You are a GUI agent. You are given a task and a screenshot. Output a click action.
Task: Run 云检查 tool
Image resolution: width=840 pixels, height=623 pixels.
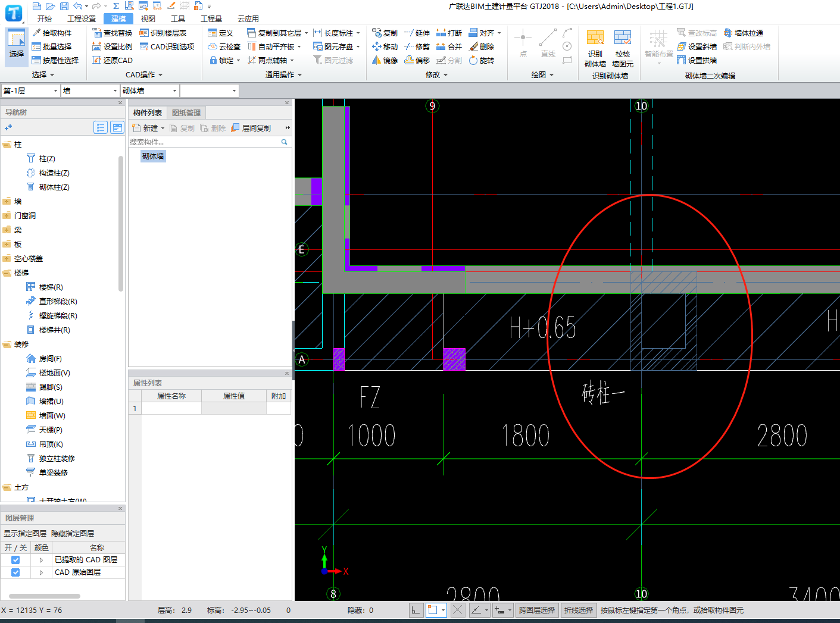pyautogui.click(x=224, y=46)
